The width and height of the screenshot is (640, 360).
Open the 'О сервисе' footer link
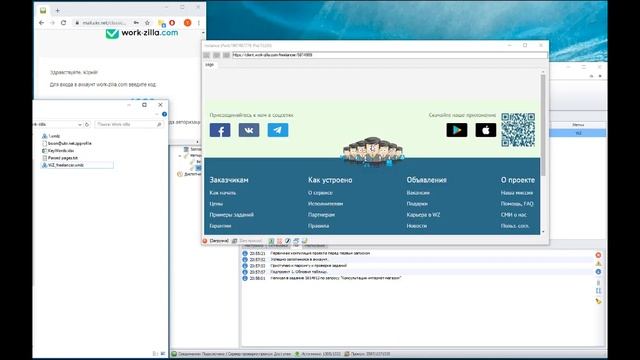(320, 193)
